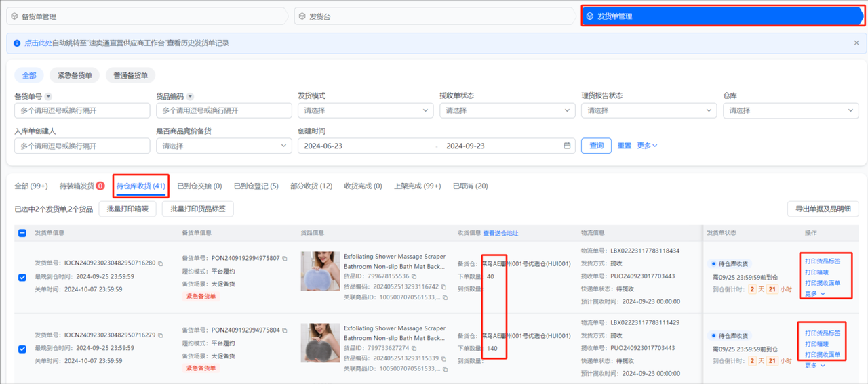Click 重置 to reset filters
Screen dimensions: 868x384
point(624,146)
